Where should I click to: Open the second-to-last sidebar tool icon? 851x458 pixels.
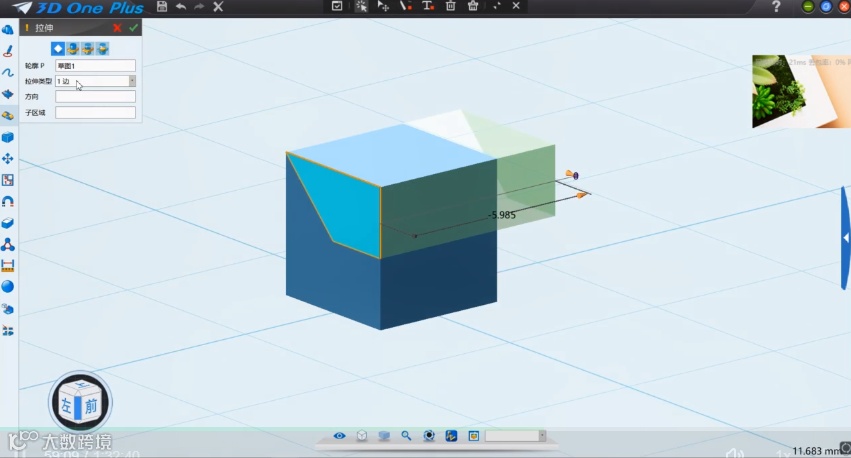tap(8, 309)
